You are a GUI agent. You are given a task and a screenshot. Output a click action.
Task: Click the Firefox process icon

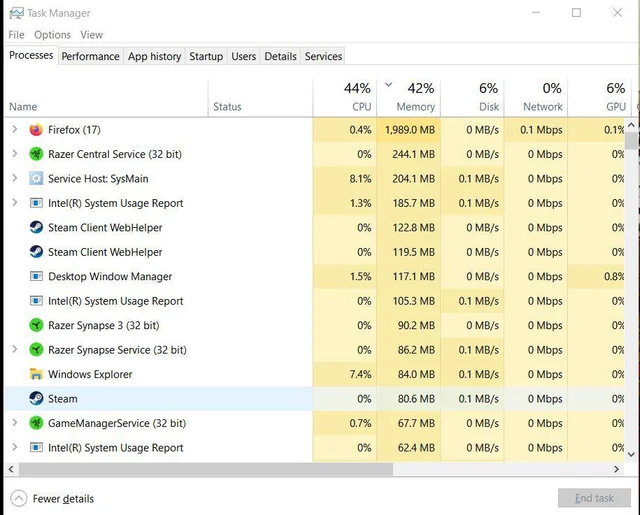tap(36, 130)
